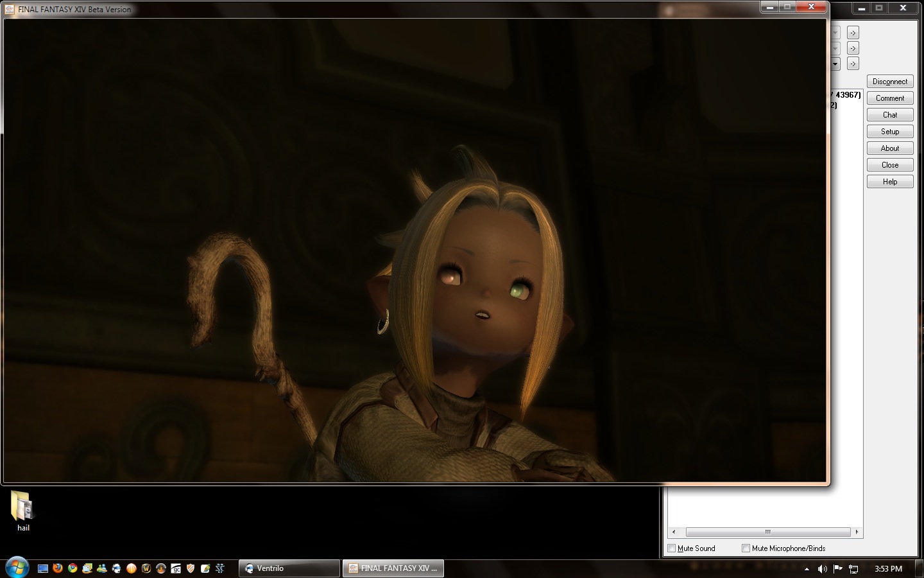Toggle the Mute Microphone/Binds checkbox
This screenshot has width=924, height=578.
(x=746, y=548)
